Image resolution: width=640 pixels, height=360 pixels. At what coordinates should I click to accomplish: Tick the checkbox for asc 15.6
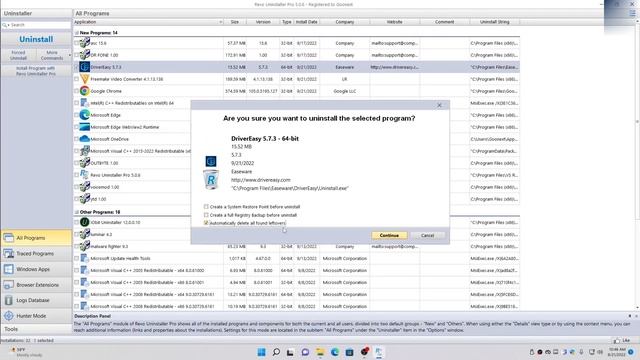[x=77, y=43]
